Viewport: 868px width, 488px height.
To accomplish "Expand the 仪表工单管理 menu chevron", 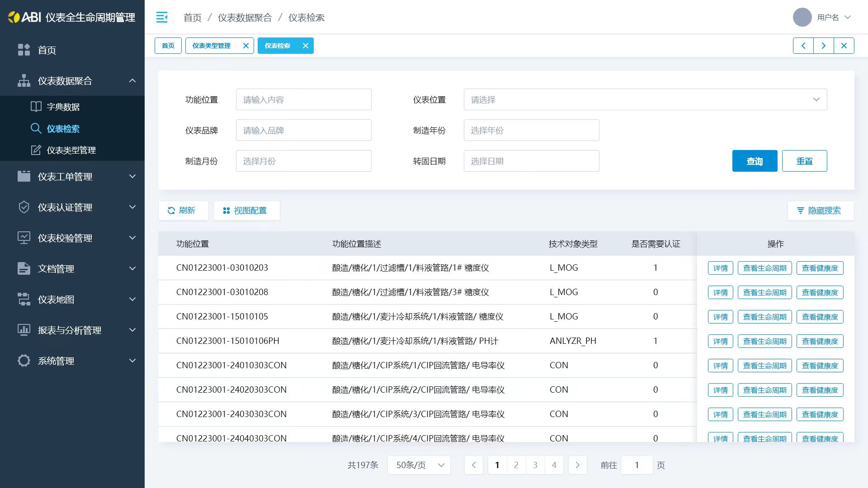I will (x=132, y=176).
